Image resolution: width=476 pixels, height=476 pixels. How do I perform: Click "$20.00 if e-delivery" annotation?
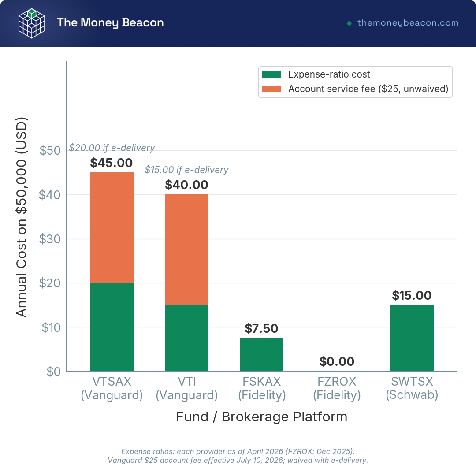112,148
